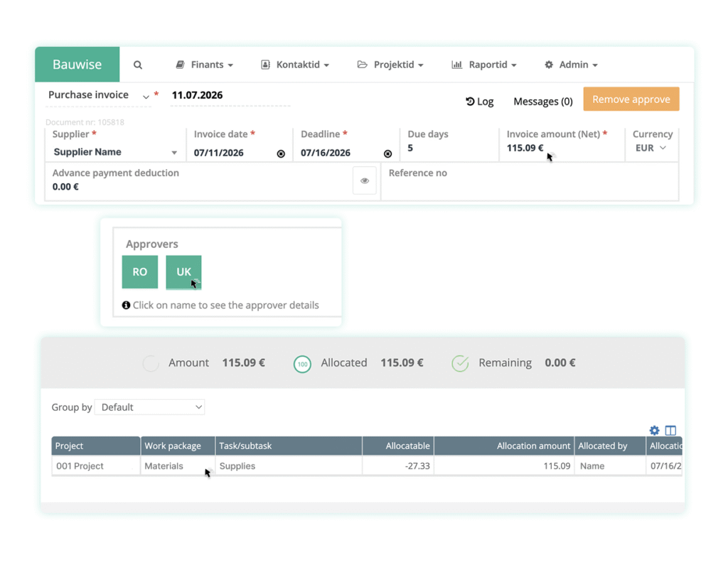This screenshot has height=569, width=728.
Task: Click the column layout icon beside the gear
Action: point(670,430)
